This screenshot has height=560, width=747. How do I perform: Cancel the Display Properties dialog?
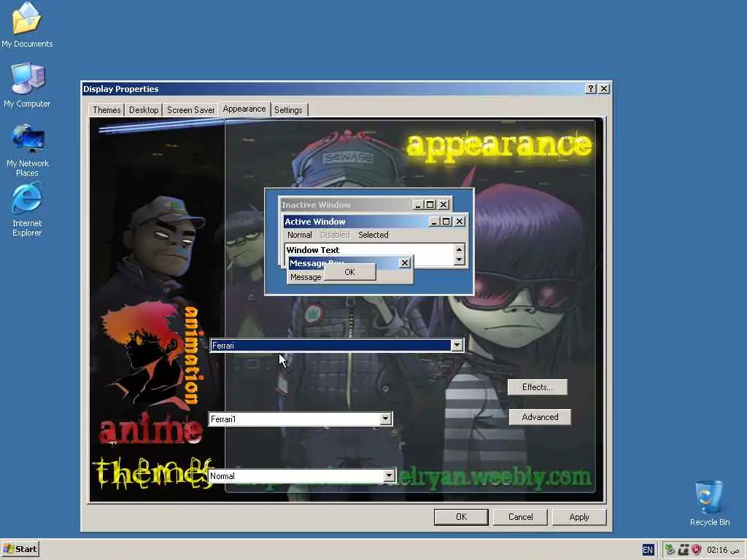pos(520,517)
